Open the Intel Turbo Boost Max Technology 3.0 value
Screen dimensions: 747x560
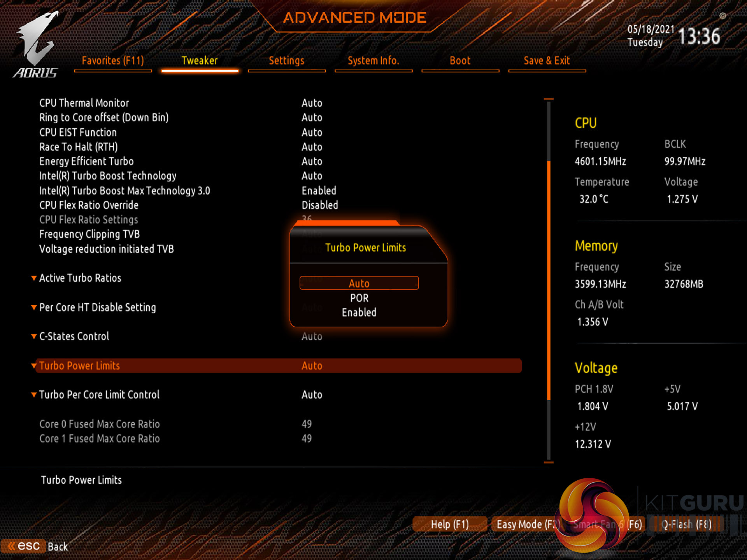click(x=319, y=191)
